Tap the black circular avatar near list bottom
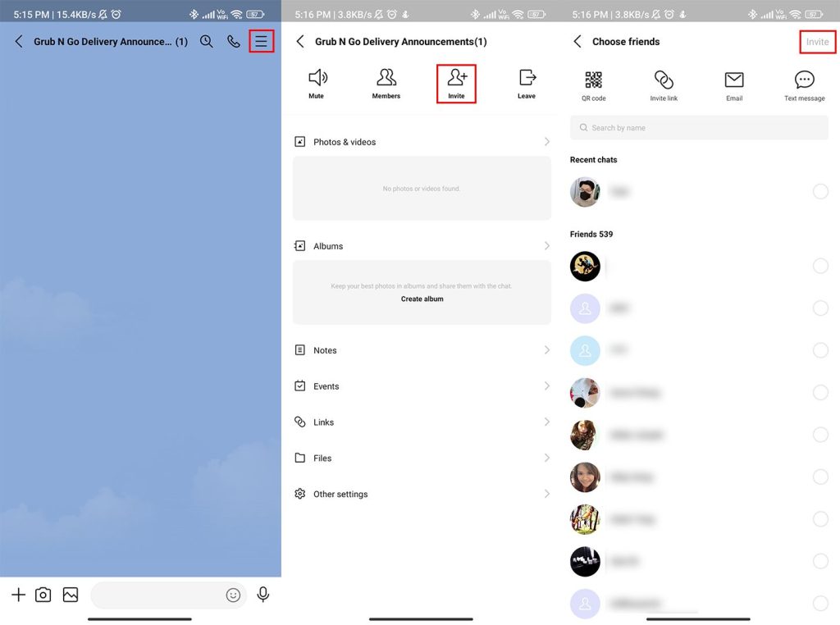The height and width of the screenshot is (625, 840). point(585,561)
